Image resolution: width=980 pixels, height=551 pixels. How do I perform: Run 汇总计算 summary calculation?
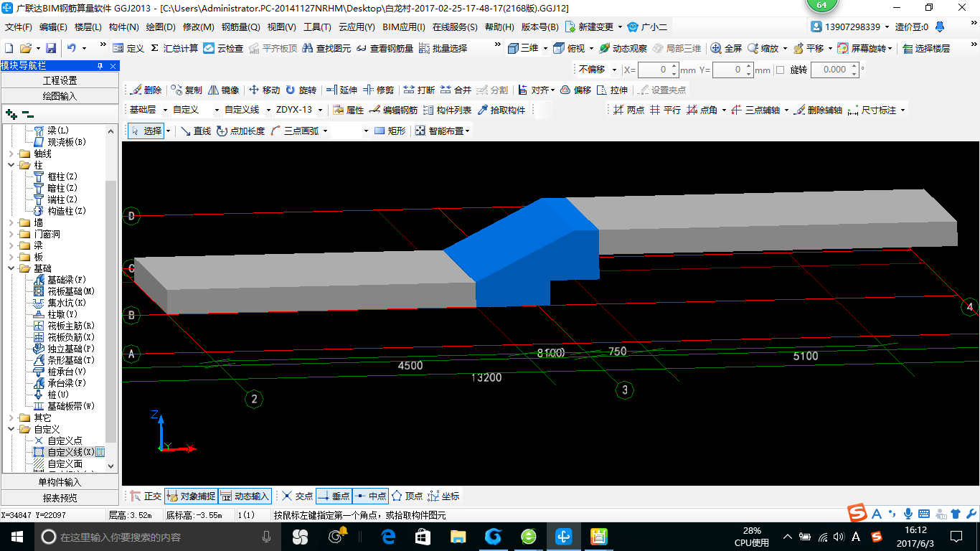pos(174,48)
